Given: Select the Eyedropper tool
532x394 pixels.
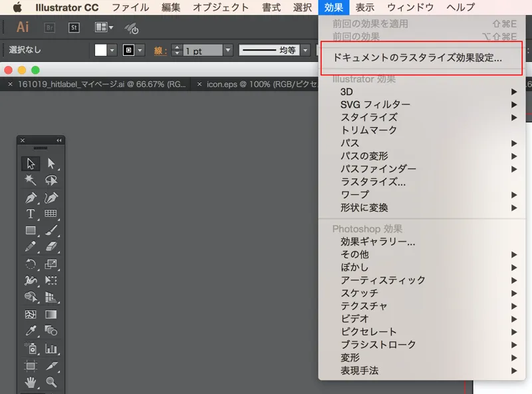Looking at the screenshot, I should point(31,330).
